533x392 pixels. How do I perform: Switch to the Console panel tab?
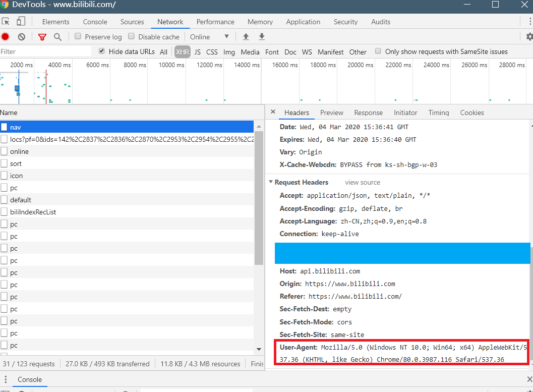click(x=95, y=22)
